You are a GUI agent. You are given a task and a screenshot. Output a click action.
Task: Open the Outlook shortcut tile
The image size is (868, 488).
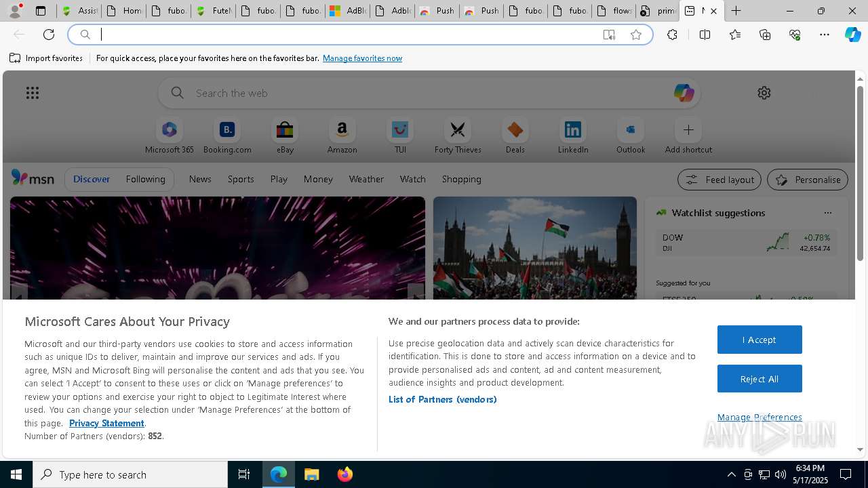click(631, 136)
